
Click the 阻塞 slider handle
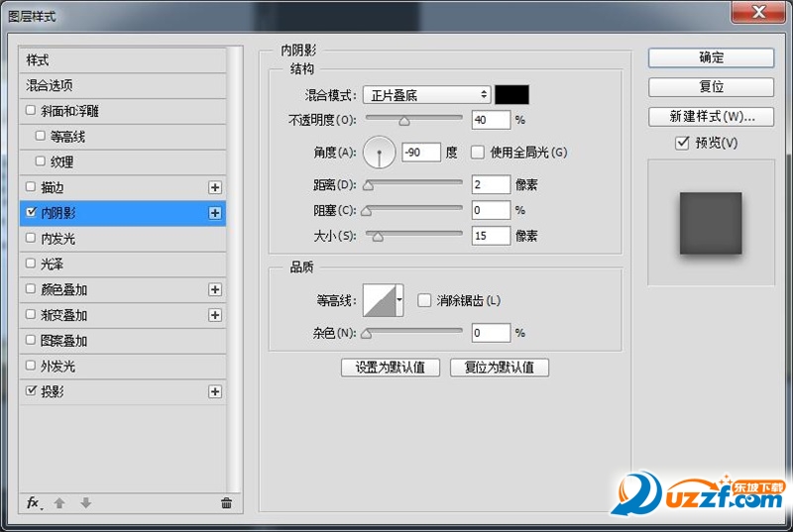click(366, 211)
